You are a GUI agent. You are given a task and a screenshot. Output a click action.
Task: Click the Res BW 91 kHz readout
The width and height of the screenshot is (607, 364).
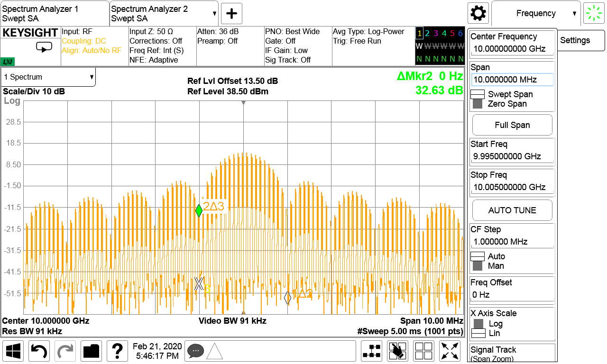pos(32,331)
